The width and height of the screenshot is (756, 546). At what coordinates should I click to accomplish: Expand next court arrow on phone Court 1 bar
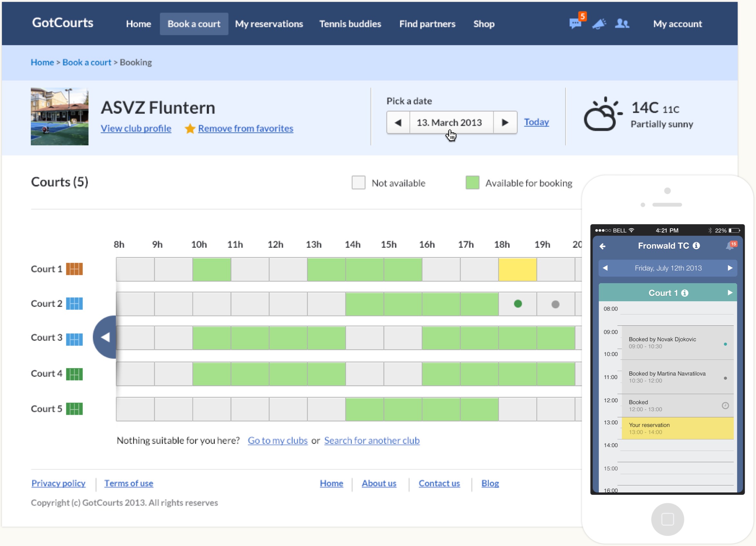coord(730,293)
